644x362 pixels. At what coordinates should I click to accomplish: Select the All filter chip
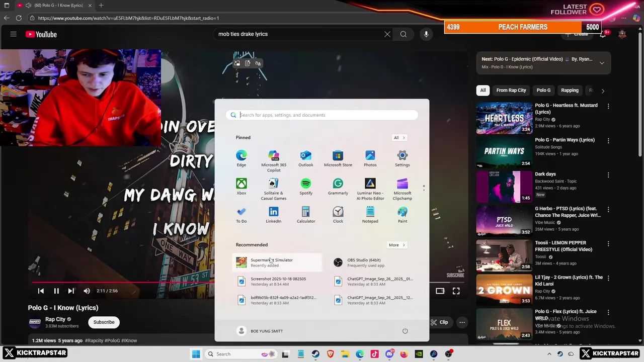483,90
